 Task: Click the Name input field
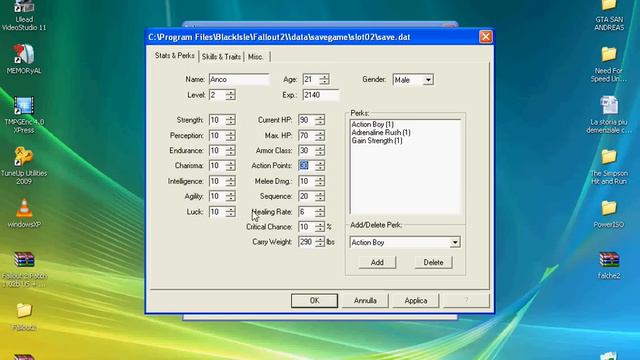(239, 79)
